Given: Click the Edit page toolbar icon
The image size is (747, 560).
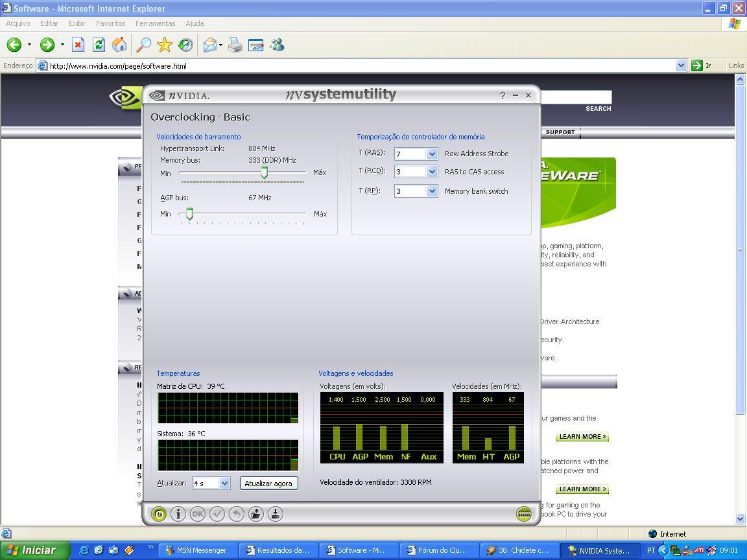Looking at the screenshot, I should [x=256, y=45].
